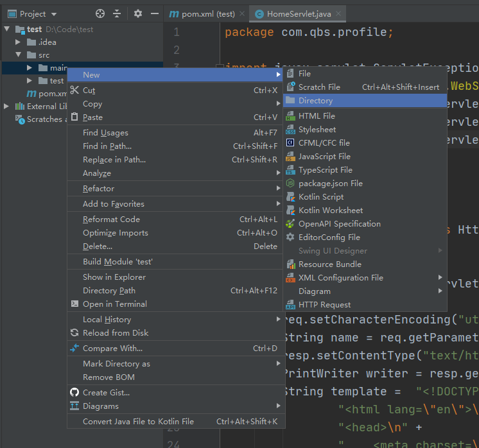This screenshot has height=448, width=479.
Task: Expand the .idea folder arrow
Action: (x=19, y=42)
